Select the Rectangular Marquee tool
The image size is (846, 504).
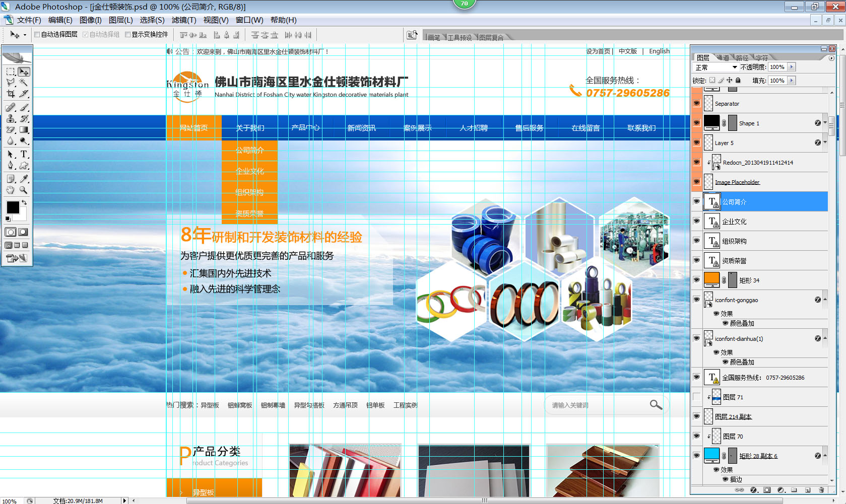click(x=11, y=72)
